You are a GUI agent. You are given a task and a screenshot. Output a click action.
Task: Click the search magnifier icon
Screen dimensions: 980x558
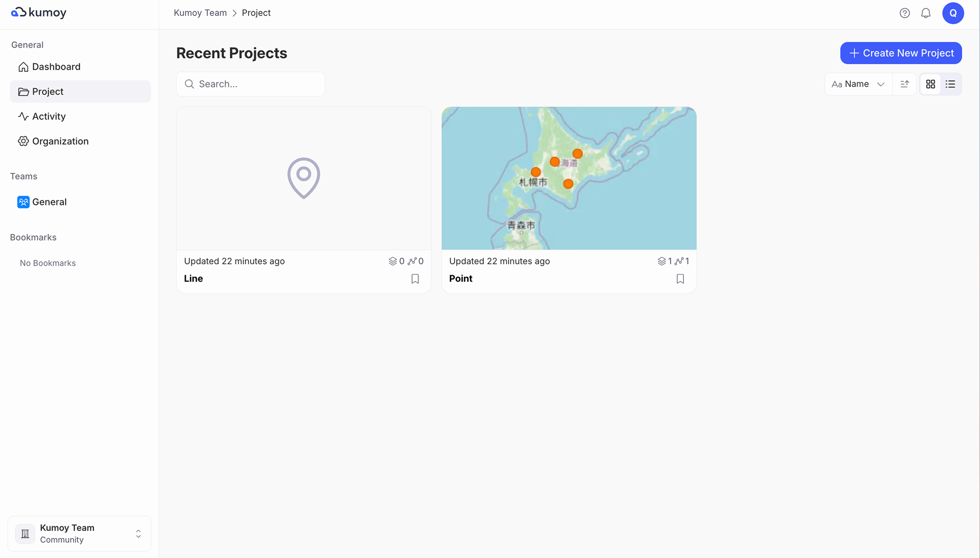point(189,84)
